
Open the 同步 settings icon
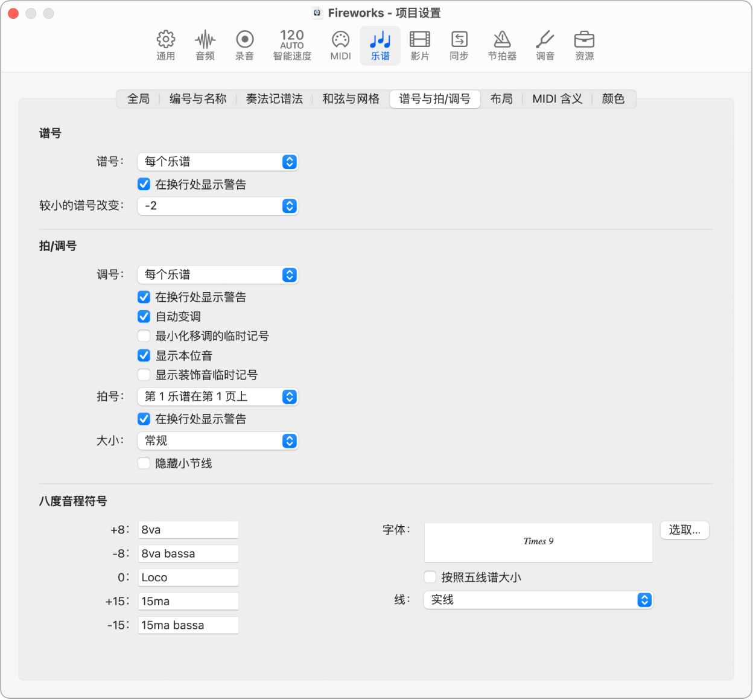point(459,45)
